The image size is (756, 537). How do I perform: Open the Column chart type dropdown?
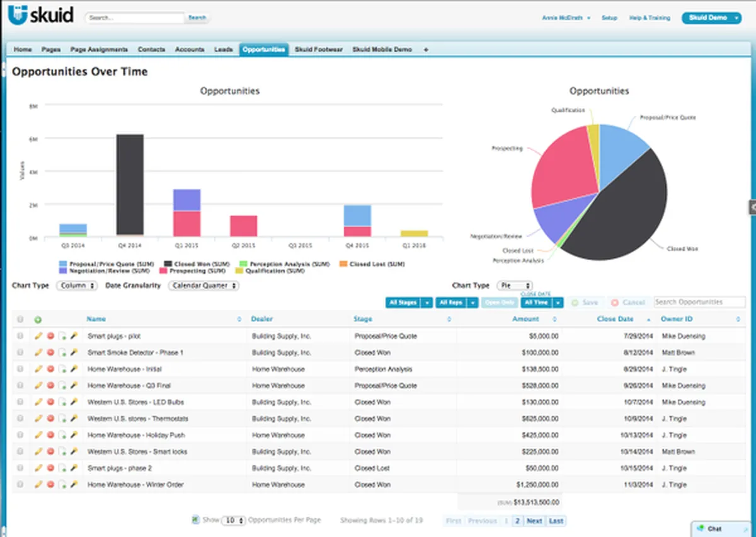pyautogui.click(x=77, y=286)
